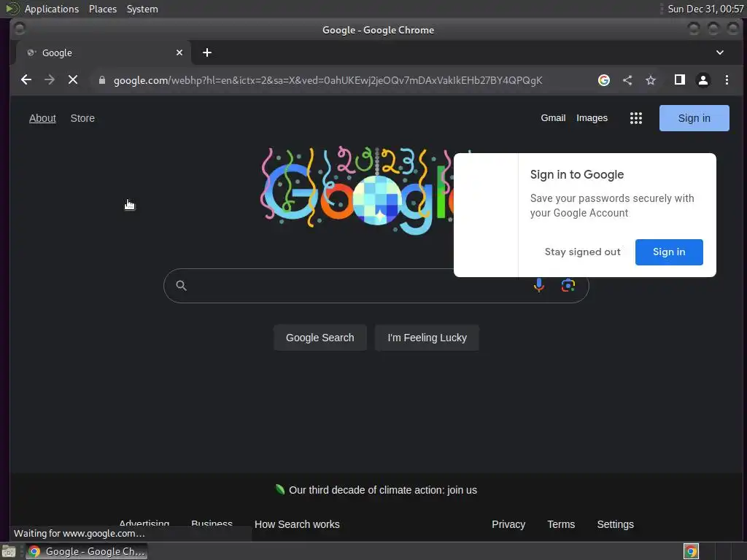Stop loading the page
Screen dimensions: 747x560
(73, 80)
